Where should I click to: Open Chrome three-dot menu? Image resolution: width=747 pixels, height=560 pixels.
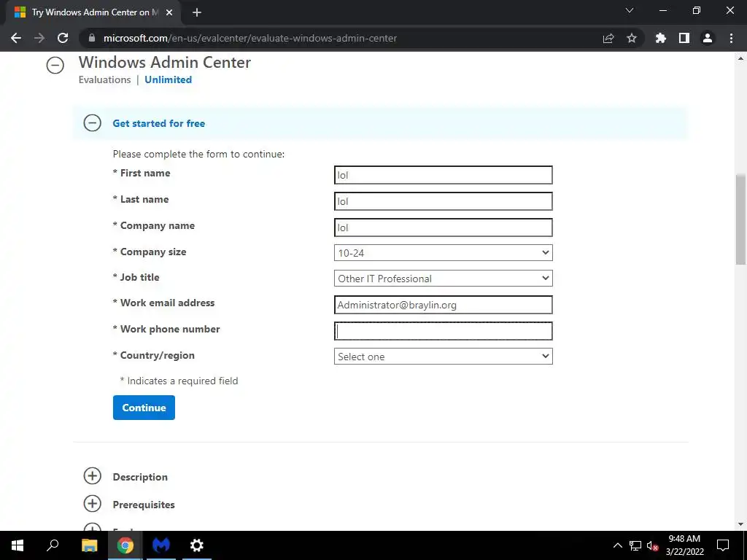click(x=731, y=38)
